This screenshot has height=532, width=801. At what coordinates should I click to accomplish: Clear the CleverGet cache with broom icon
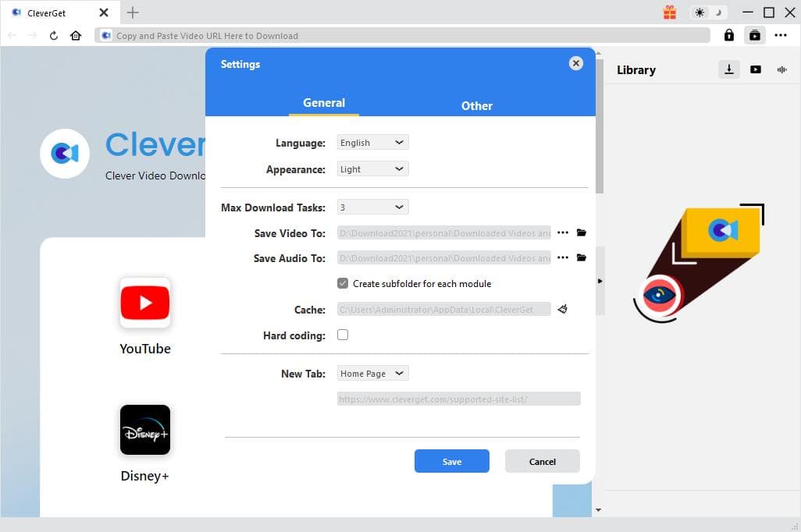pyautogui.click(x=563, y=309)
